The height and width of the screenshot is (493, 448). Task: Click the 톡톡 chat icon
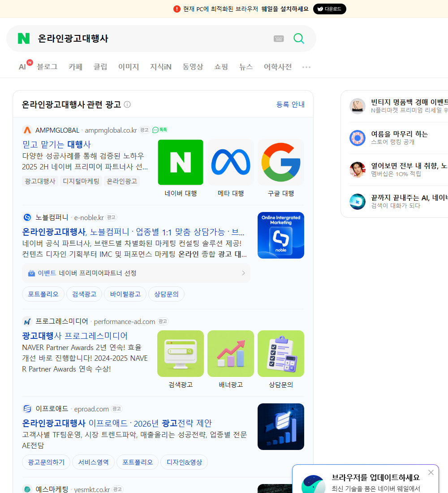159,130
